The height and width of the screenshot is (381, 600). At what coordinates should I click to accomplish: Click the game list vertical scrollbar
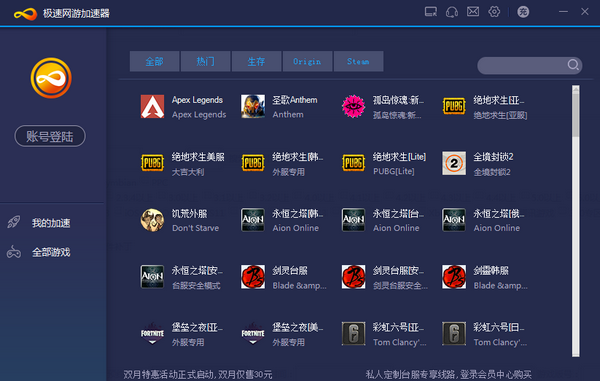(x=576, y=221)
